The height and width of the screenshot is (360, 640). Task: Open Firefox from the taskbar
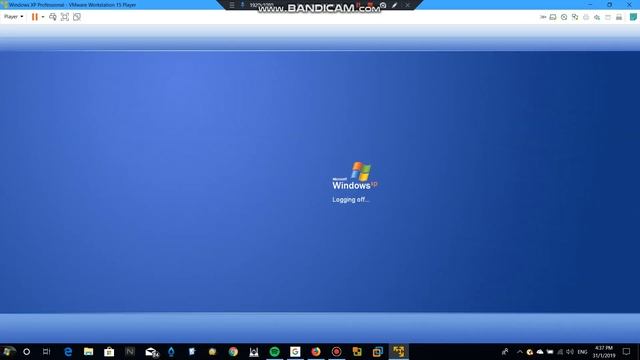click(x=316, y=351)
